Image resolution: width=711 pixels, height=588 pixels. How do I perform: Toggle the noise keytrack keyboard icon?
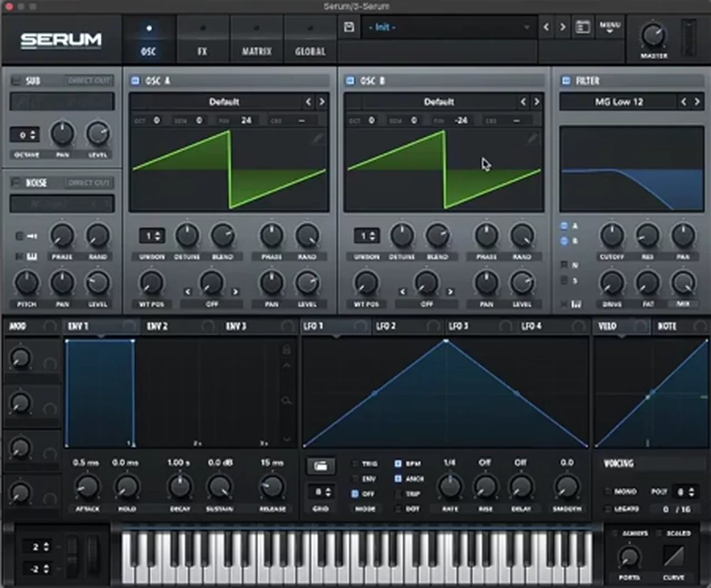[32, 256]
